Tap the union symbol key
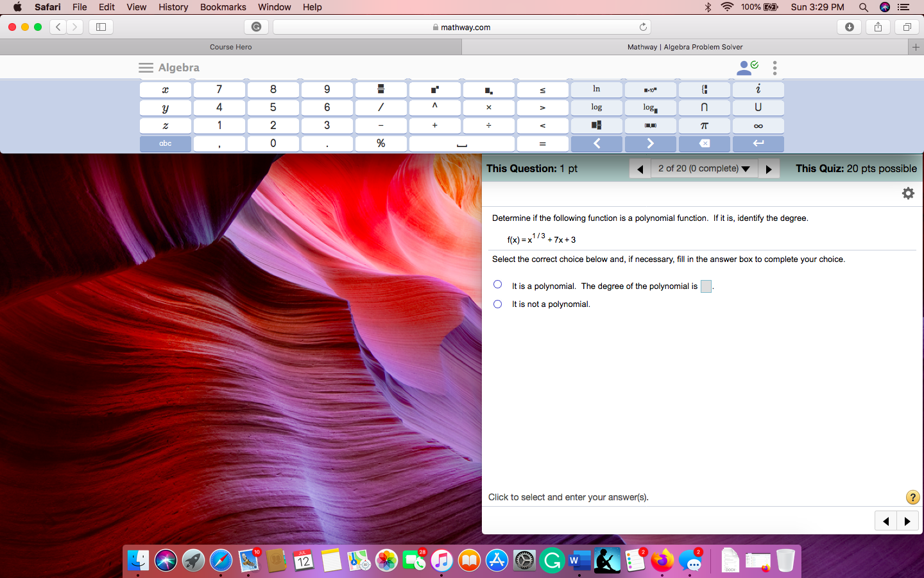Viewport: 924px width, 578px height. (x=758, y=107)
